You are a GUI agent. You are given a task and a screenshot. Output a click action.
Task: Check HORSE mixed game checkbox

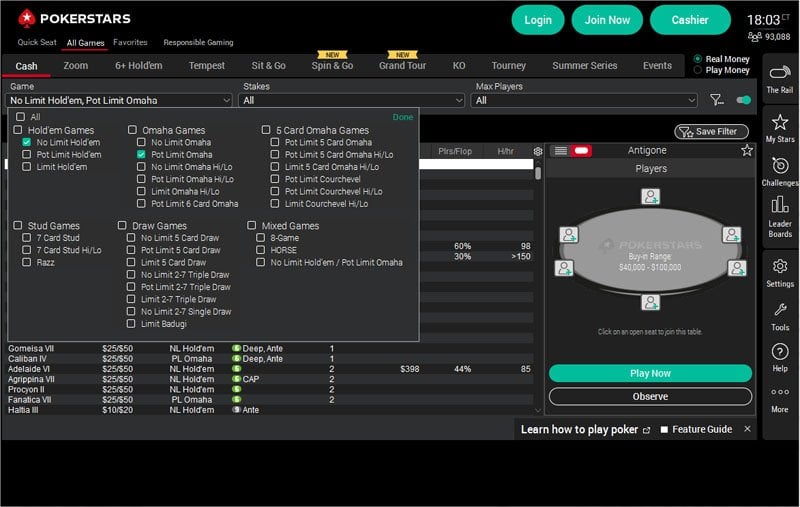tap(261, 250)
